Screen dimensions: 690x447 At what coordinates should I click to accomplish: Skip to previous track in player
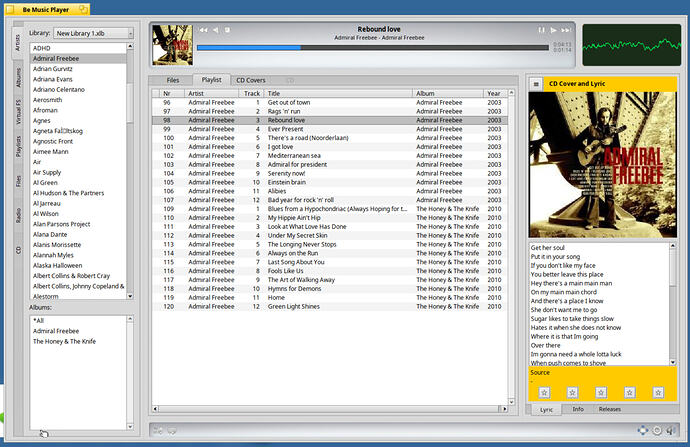point(203,30)
